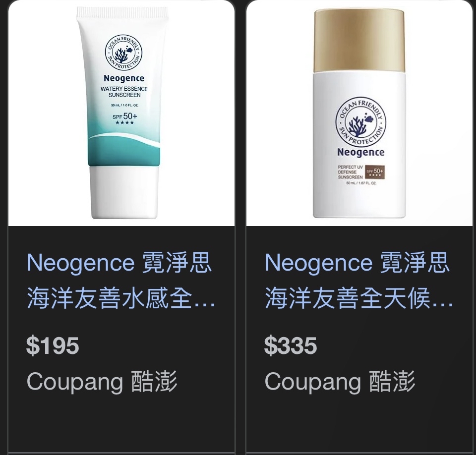Viewport: 476px width, 455px height.
Task: Click the Neogence brand name on the bottle
Action: coord(360,152)
